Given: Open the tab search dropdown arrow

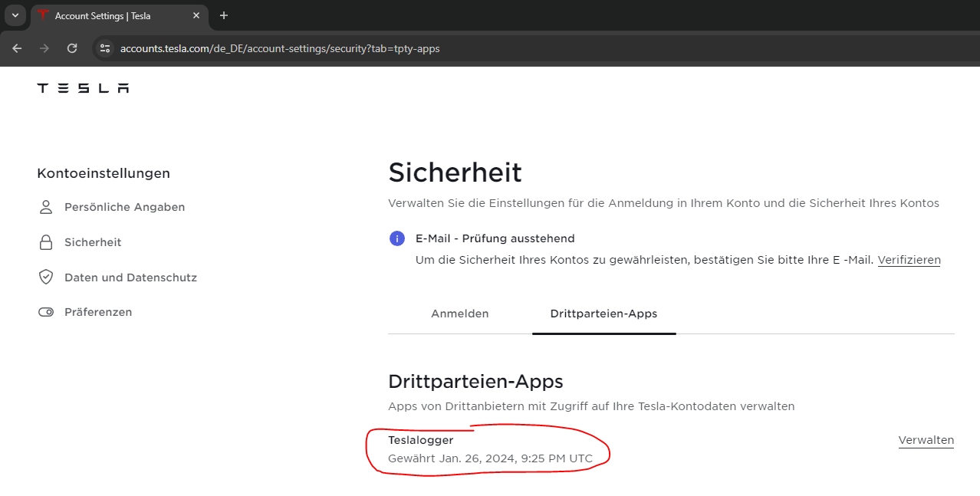Looking at the screenshot, I should coord(15,15).
